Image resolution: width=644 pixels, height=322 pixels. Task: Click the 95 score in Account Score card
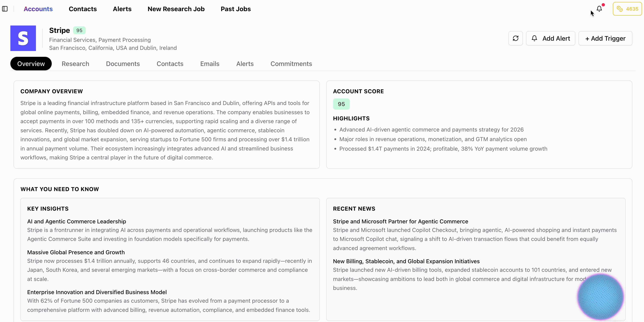341,104
